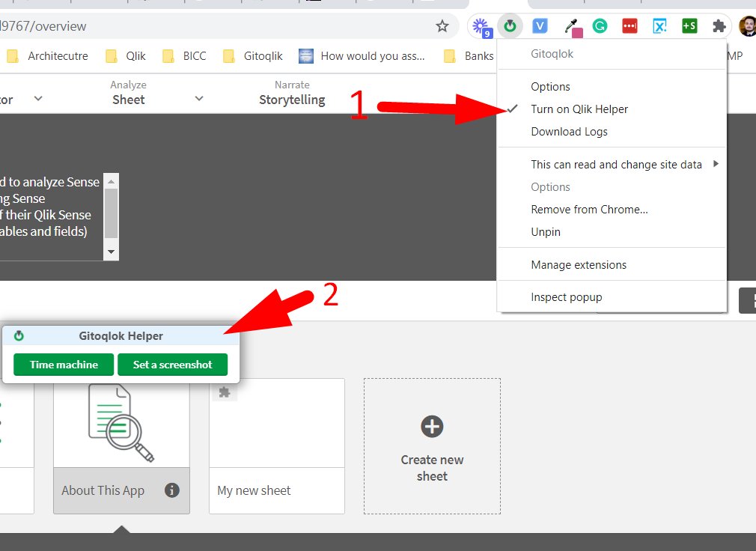Image resolution: width=756 pixels, height=551 pixels.
Task: Click the Gitoqlok Helper title bar
Action: [x=121, y=335]
